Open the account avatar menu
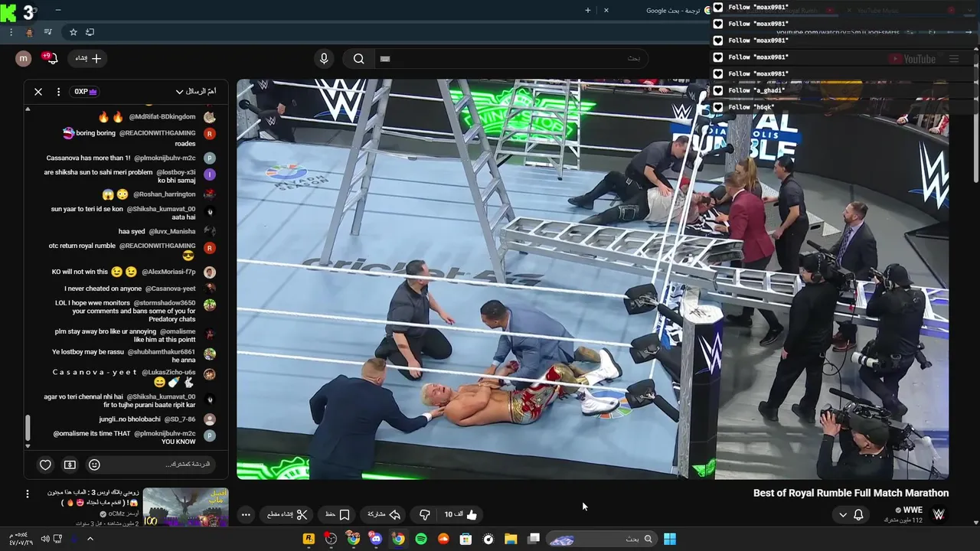The height and width of the screenshot is (551, 980). coord(24,59)
